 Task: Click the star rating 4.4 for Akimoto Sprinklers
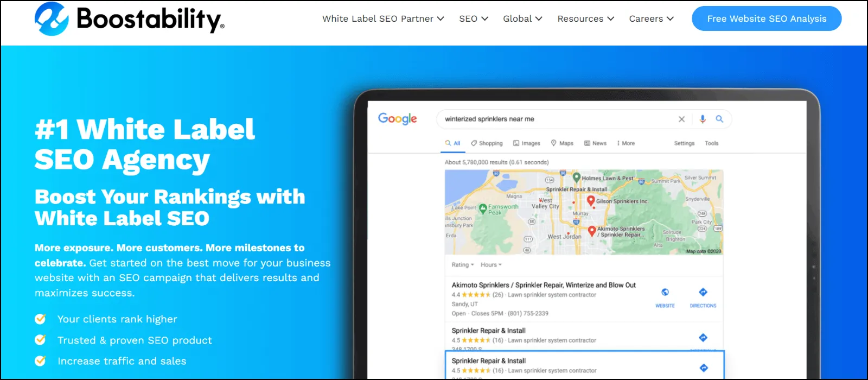coord(476,295)
